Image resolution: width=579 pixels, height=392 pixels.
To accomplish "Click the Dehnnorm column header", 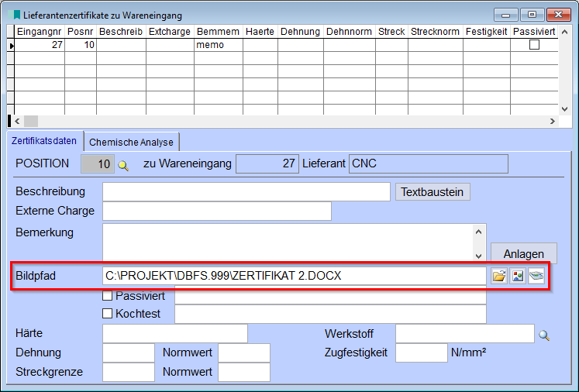I will 350,32.
